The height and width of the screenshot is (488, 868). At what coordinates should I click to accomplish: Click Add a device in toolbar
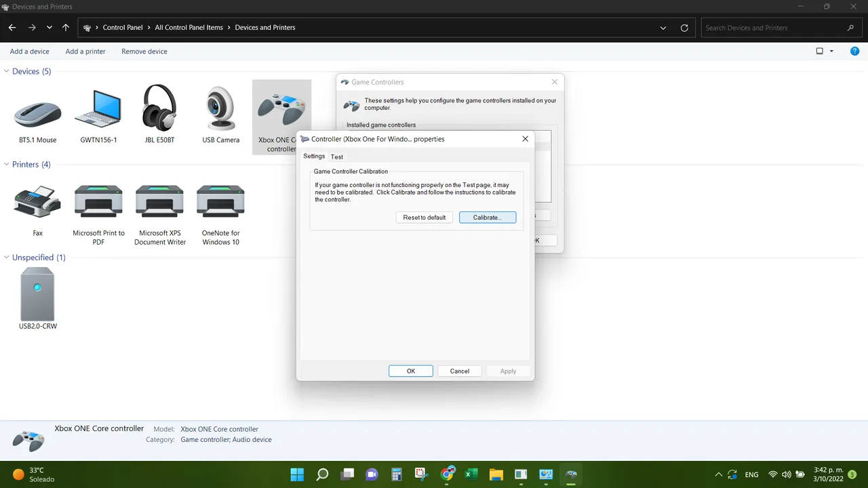click(x=30, y=52)
